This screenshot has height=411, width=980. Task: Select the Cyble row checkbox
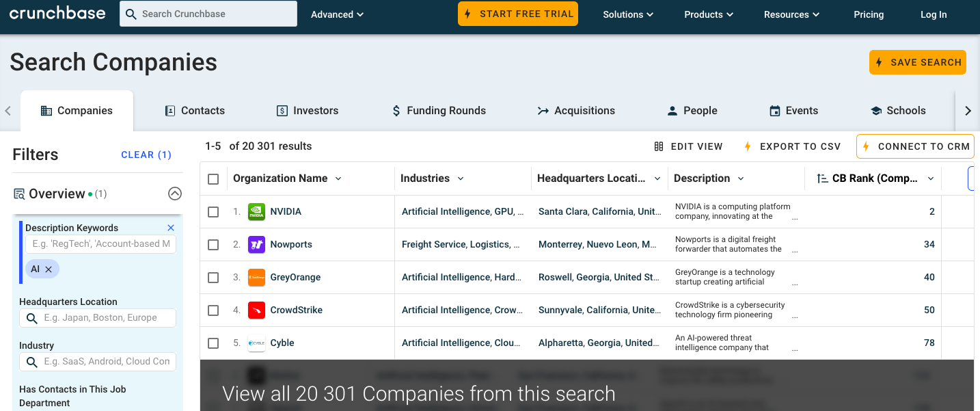click(213, 343)
